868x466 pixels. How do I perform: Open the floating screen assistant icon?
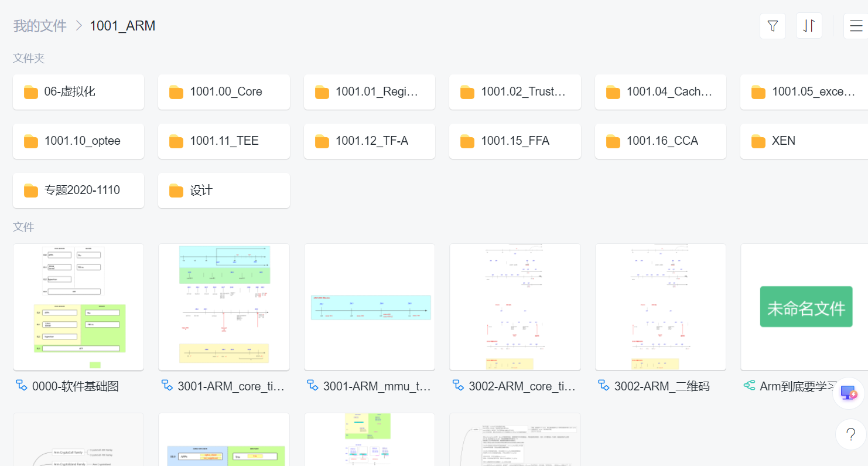[x=849, y=394]
